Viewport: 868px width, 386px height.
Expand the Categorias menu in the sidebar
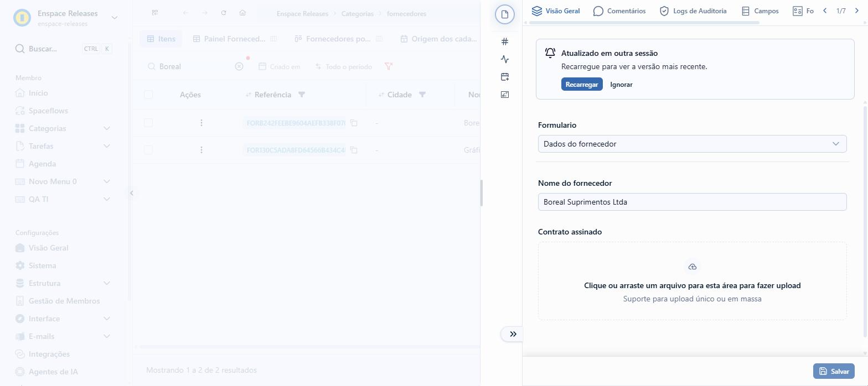pyautogui.click(x=107, y=128)
